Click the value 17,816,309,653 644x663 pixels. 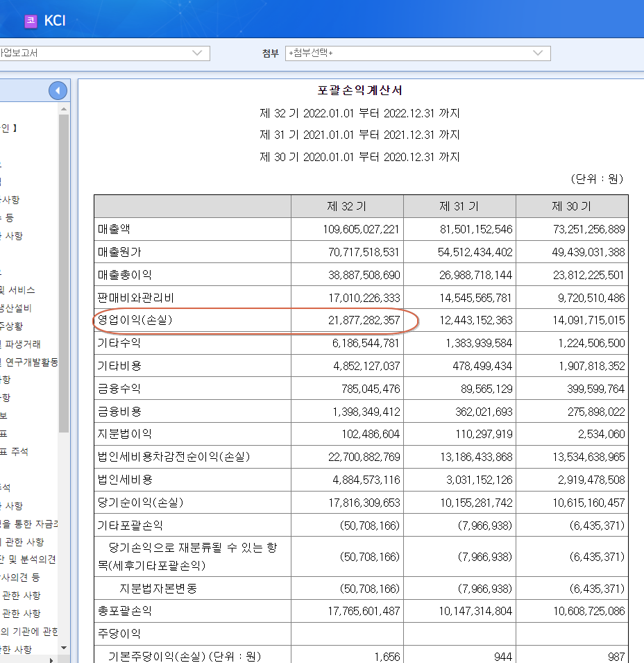[364, 503]
